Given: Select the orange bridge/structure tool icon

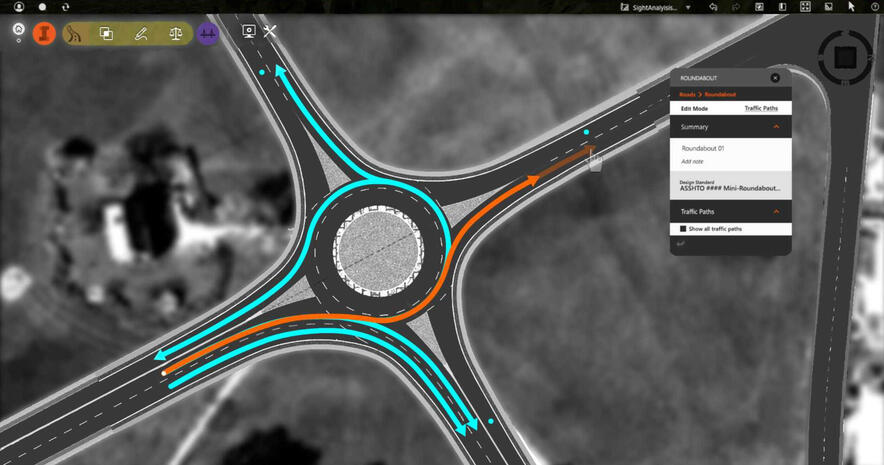Looking at the screenshot, I should point(44,33).
